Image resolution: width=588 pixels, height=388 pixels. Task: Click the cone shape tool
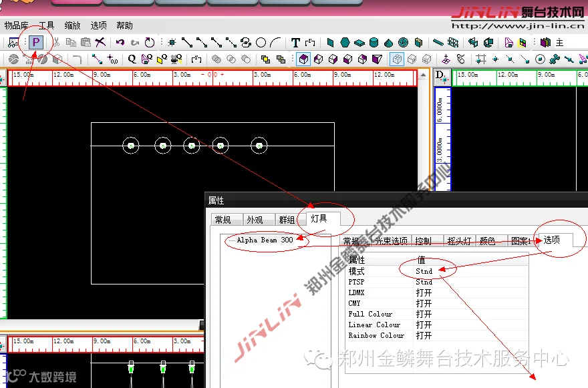[x=388, y=43]
